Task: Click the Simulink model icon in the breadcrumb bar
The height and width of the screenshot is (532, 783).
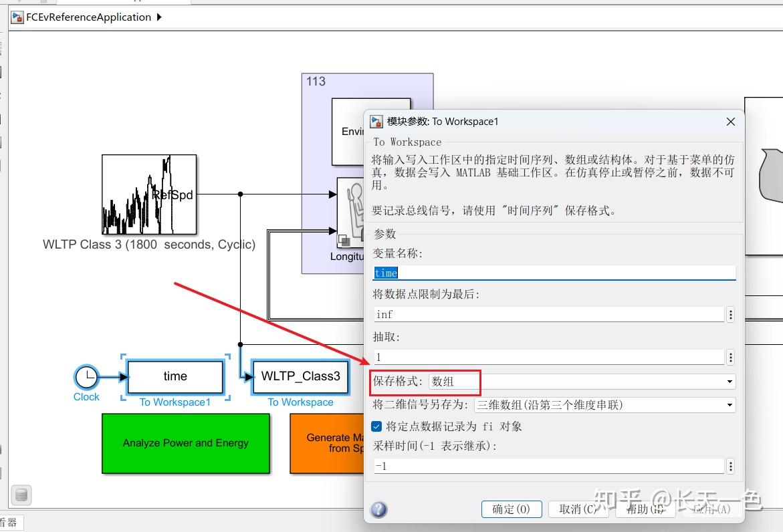Action: pyautogui.click(x=15, y=17)
